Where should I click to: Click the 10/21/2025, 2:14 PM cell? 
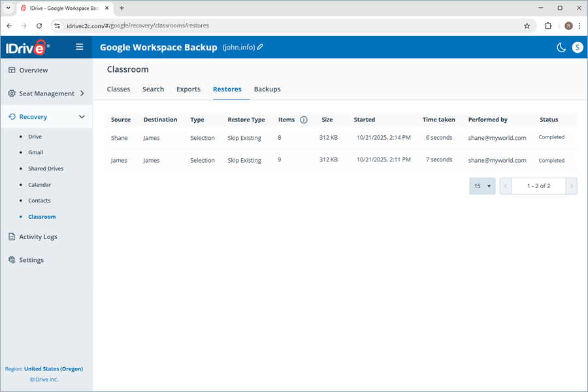(x=384, y=138)
